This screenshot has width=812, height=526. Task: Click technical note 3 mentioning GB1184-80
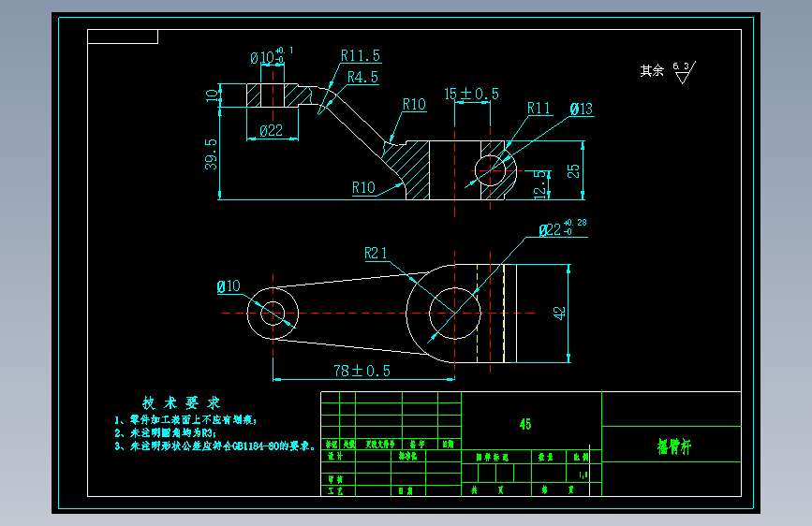point(214,446)
